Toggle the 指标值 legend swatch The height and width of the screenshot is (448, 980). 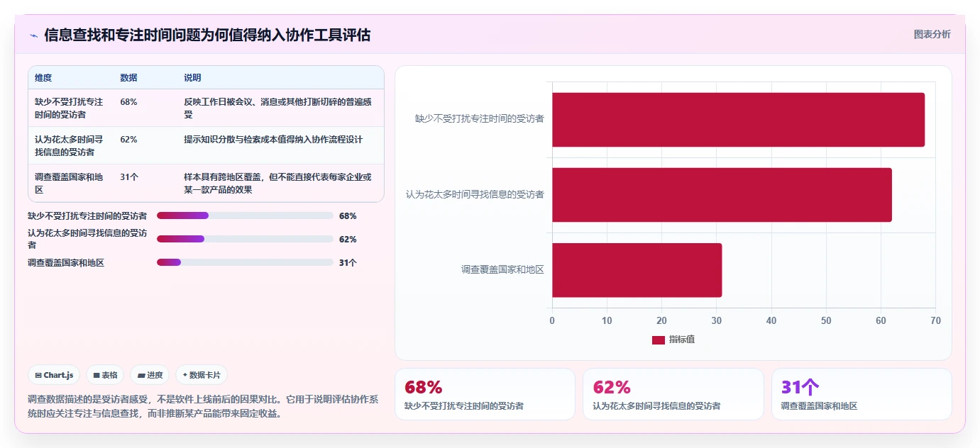tap(659, 340)
